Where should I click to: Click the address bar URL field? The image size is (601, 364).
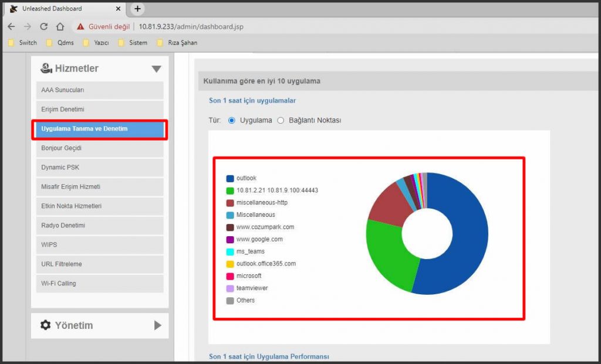pyautogui.click(x=191, y=26)
